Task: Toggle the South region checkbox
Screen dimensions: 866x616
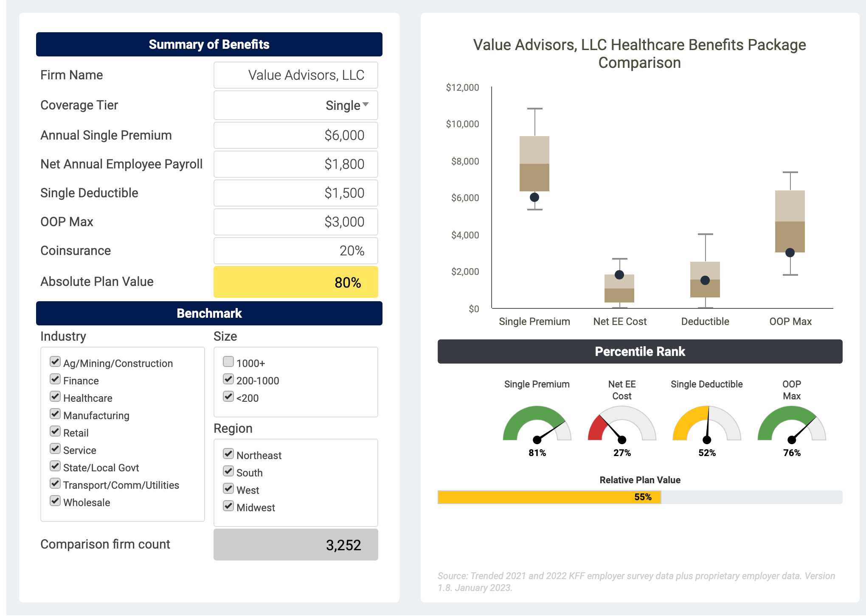Action: tap(228, 471)
